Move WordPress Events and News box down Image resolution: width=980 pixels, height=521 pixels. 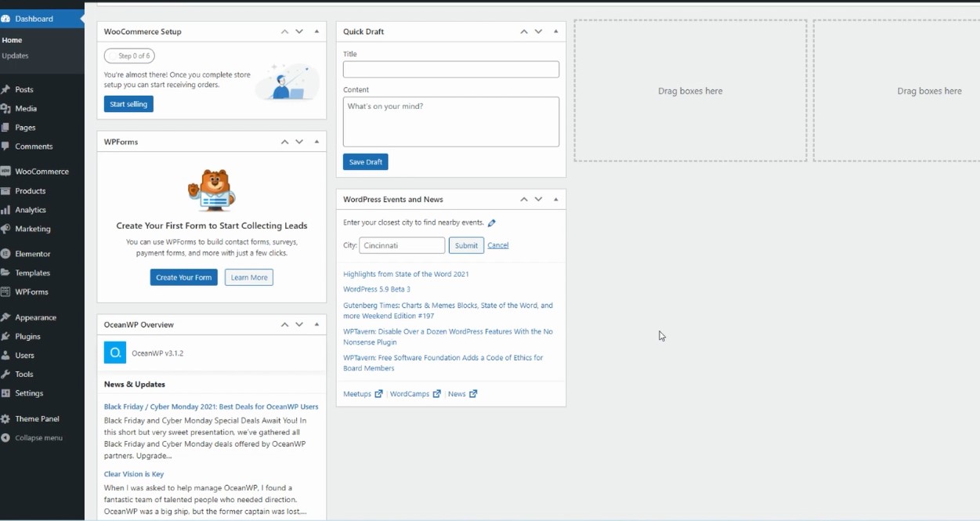click(x=538, y=199)
